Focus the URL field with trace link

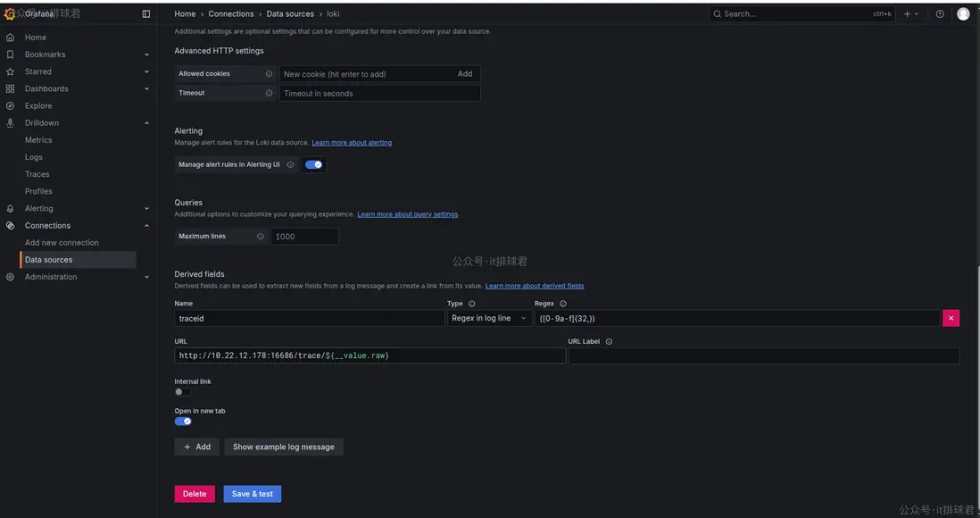click(x=370, y=355)
